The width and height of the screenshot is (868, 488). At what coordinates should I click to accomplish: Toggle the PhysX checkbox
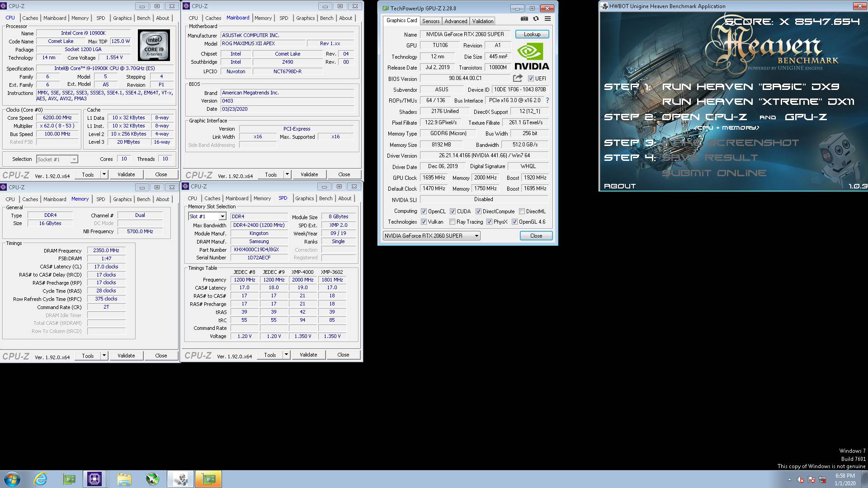click(x=489, y=222)
